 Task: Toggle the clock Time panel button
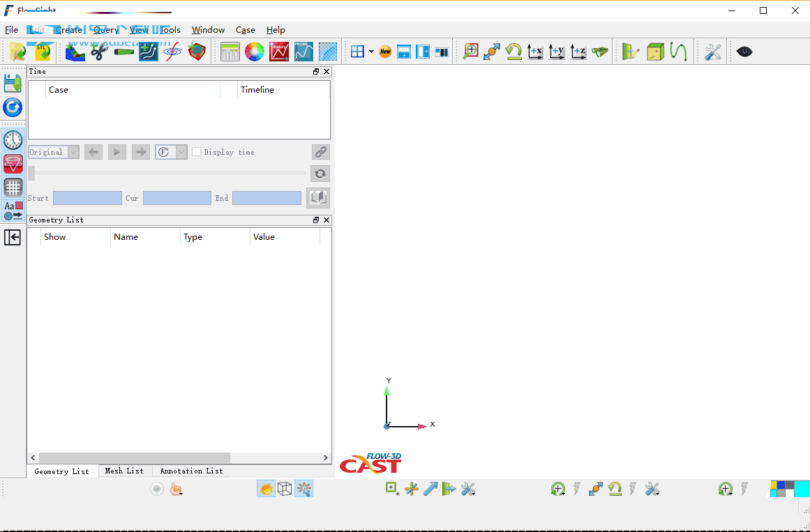[13, 140]
